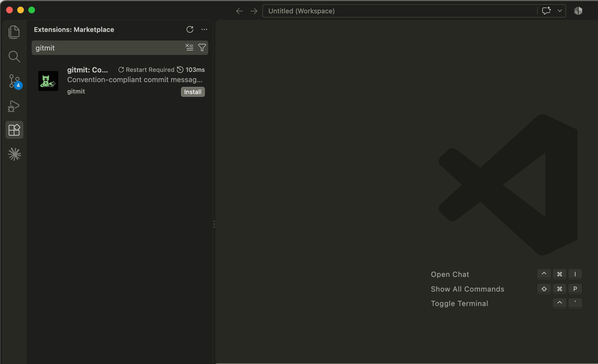The height and width of the screenshot is (364, 598).
Task: Open Extensions views and more actions menu
Action: click(204, 29)
